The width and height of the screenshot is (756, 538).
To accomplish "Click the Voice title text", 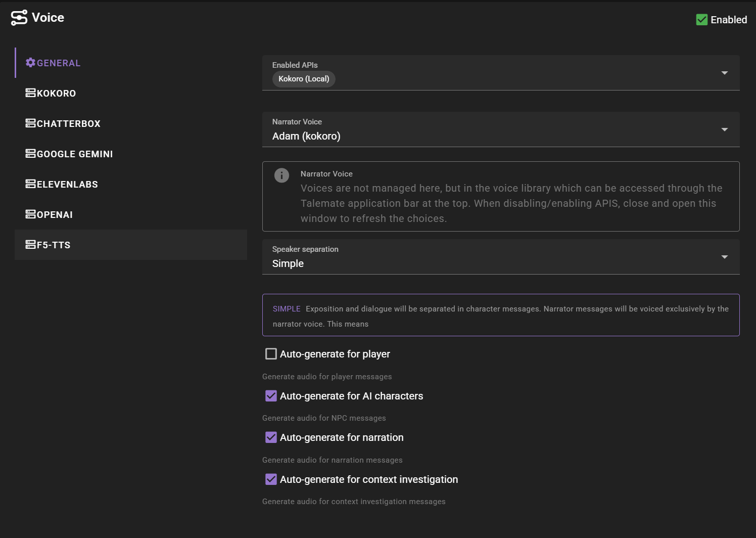I will pos(48,18).
